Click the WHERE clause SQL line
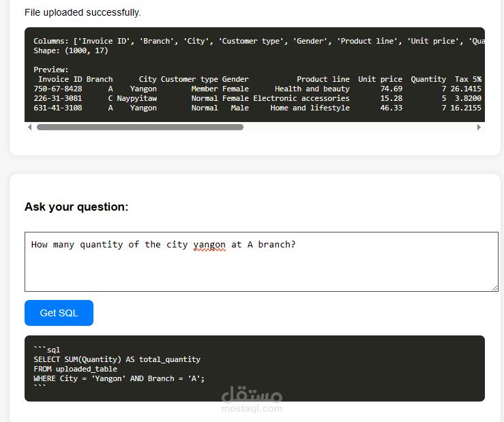The image size is (504, 422). point(119,378)
